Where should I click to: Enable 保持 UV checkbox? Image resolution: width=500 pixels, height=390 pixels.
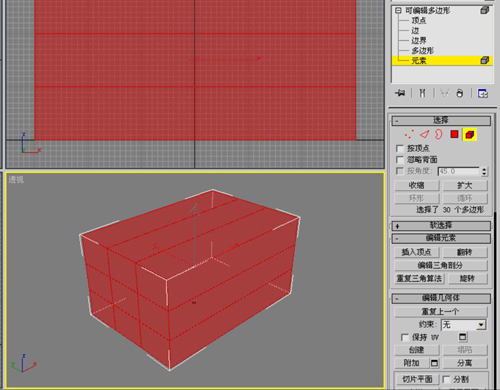click(x=405, y=338)
